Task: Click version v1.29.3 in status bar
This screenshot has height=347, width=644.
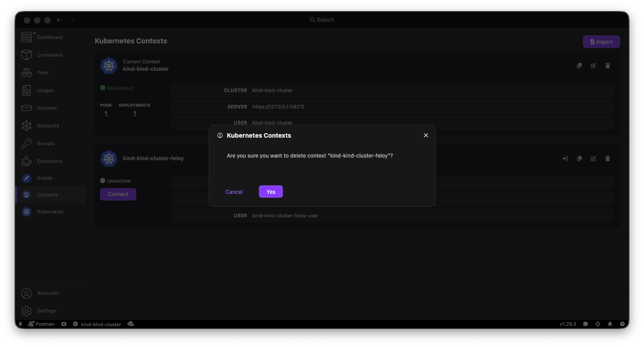Action: point(568,324)
